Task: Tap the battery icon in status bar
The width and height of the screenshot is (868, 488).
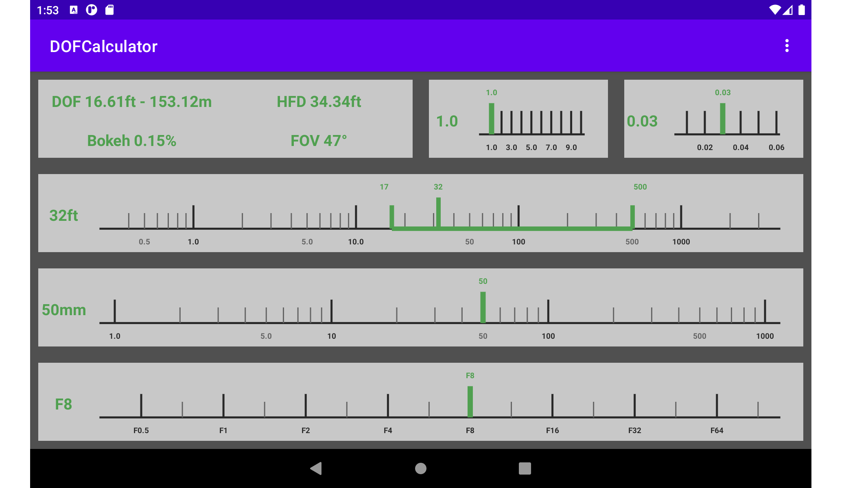Action: coord(801,10)
